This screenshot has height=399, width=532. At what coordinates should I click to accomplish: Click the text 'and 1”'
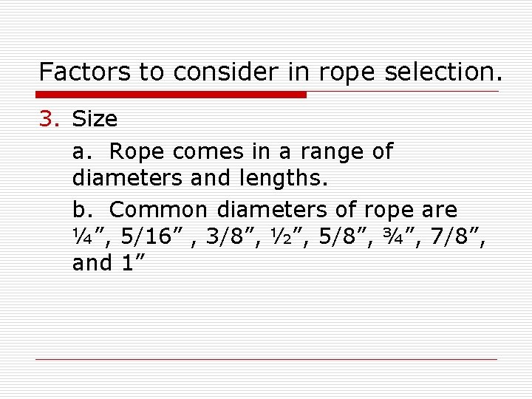109,263
